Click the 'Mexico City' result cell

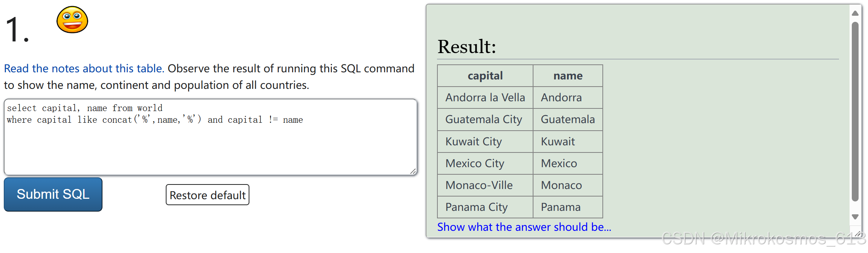[x=474, y=163]
